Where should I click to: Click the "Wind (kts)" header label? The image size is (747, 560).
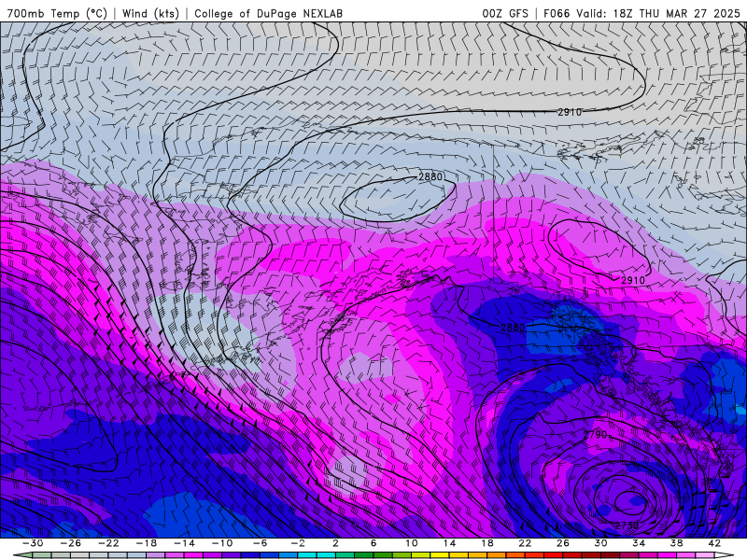150,13
